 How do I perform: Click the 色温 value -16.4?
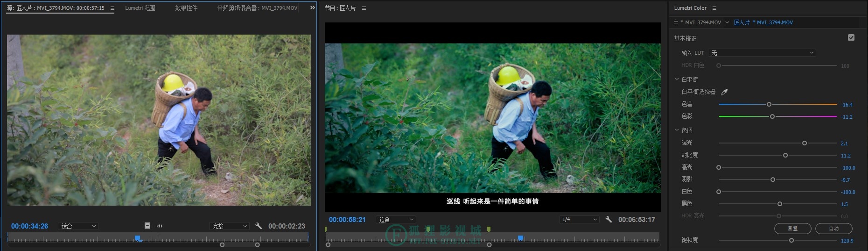tap(847, 105)
